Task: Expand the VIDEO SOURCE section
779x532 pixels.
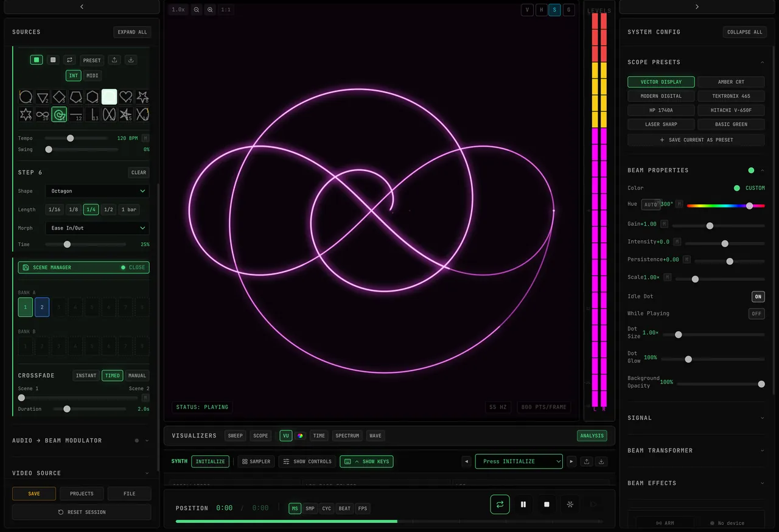Action: point(81,473)
